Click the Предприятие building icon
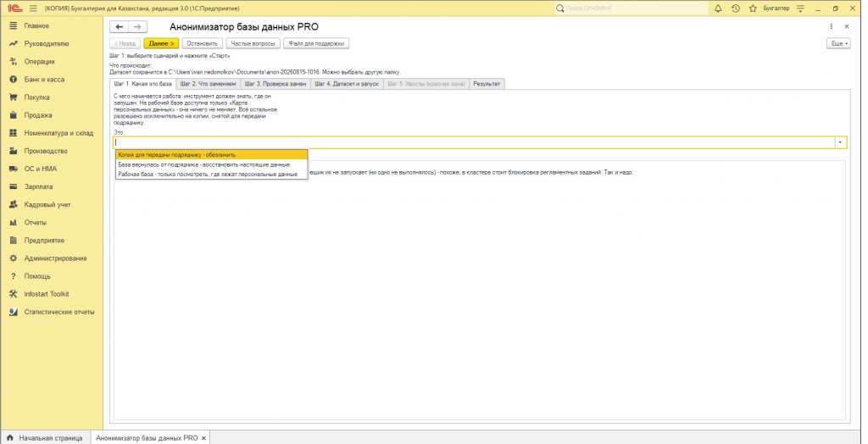 pyautogui.click(x=14, y=241)
